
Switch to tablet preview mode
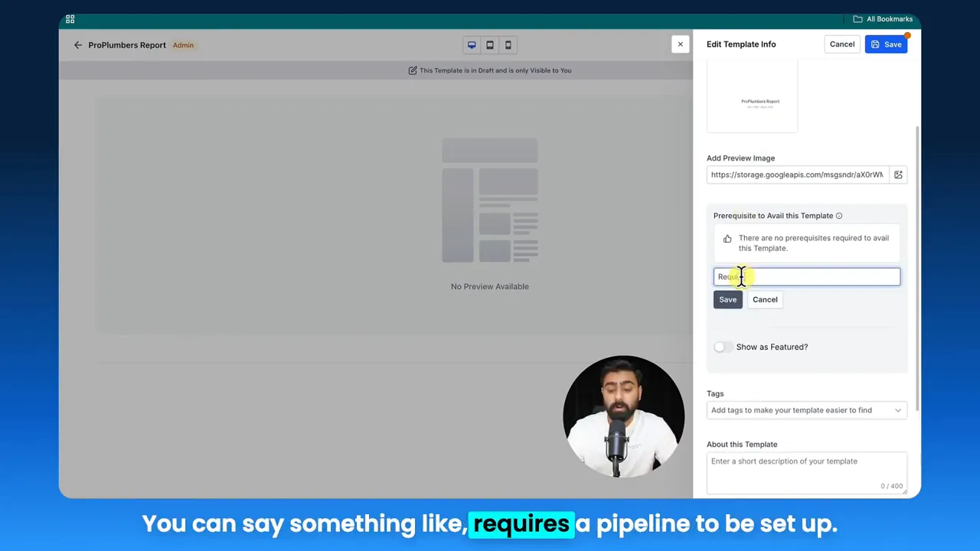pyautogui.click(x=489, y=44)
